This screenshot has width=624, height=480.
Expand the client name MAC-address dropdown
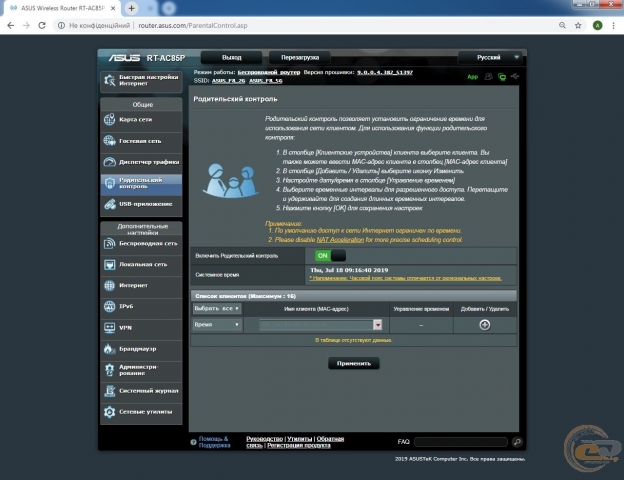click(378, 324)
